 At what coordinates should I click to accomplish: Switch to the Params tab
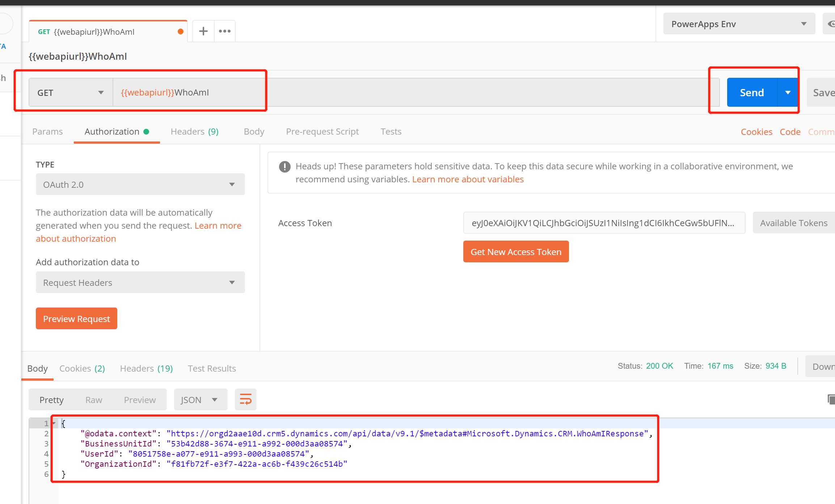[47, 132]
